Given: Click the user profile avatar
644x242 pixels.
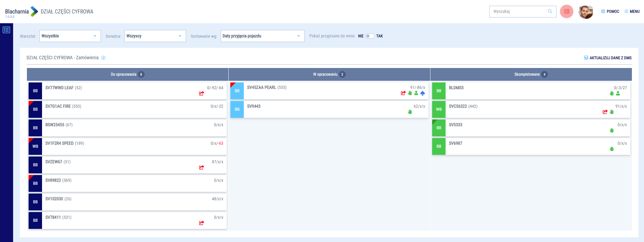Looking at the screenshot, I should (585, 12).
